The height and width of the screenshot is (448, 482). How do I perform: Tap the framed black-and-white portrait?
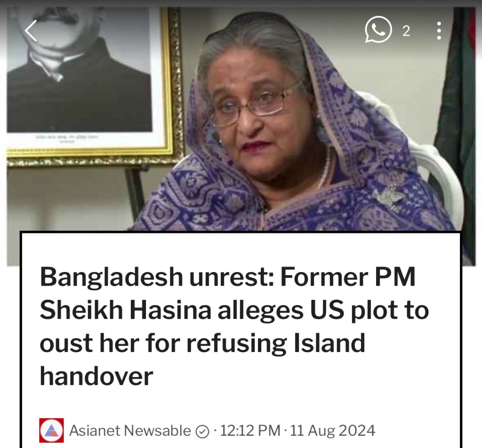(92, 83)
